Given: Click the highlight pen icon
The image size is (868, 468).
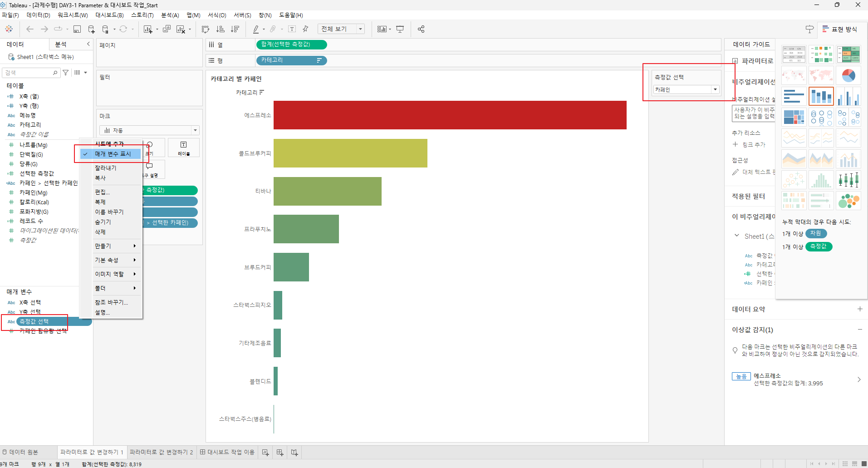Looking at the screenshot, I should pos(256,29).
